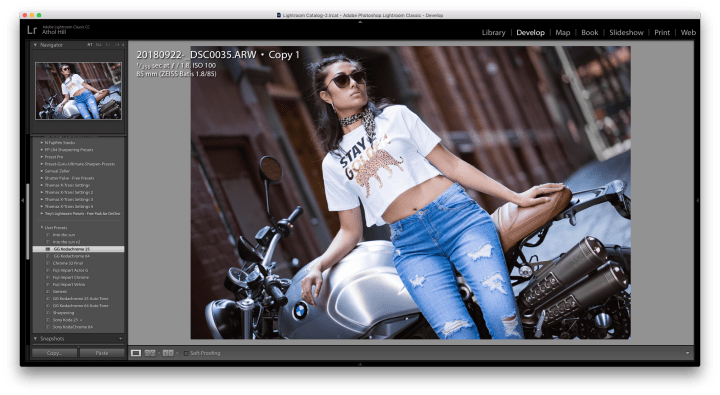Click the Paste settings button
The image size is (720, 395).
pos(102,353)
